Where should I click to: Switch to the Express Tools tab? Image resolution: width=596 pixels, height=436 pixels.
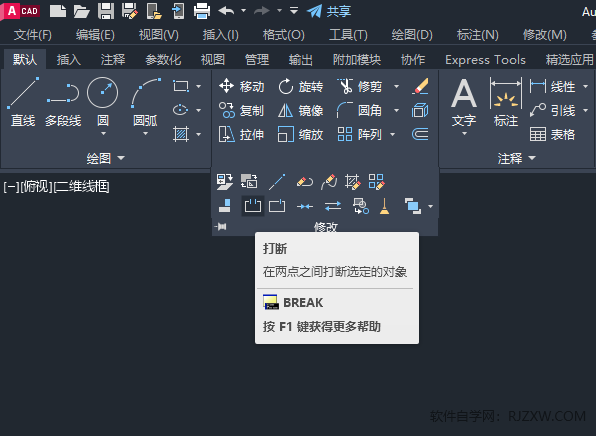click(x=485, y=60)
